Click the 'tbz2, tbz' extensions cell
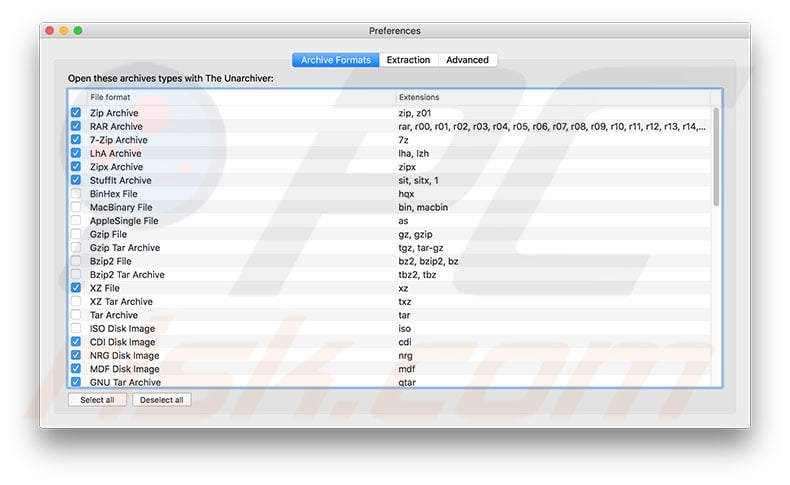 [417, 274]
